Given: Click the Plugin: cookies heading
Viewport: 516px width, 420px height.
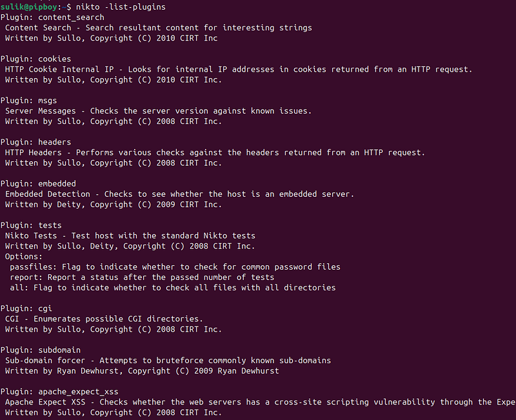Looking at the screenshot, I should point(35,59).
